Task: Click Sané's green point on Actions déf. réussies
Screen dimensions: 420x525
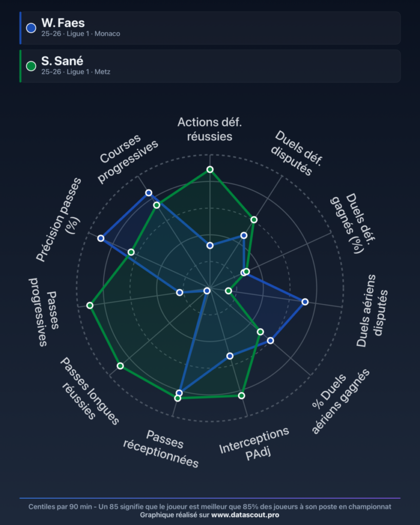Action: (210, 169)
